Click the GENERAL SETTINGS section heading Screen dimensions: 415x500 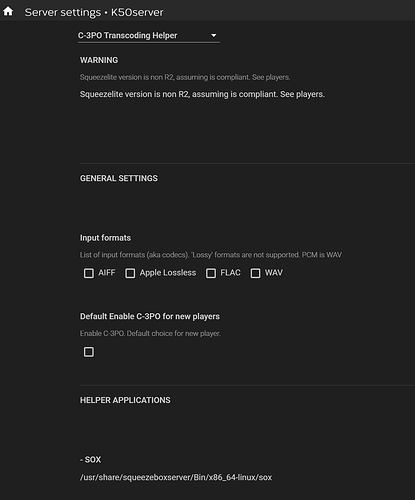[x=119, y=178]
